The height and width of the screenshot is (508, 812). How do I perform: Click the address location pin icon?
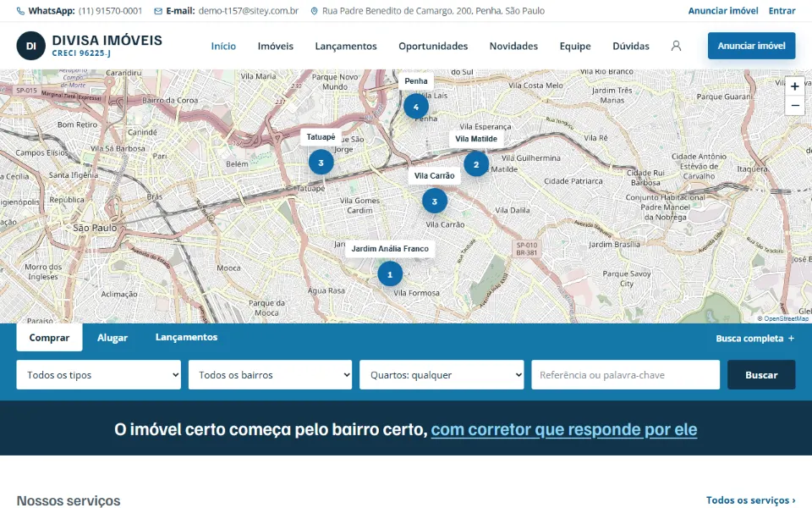314,11
